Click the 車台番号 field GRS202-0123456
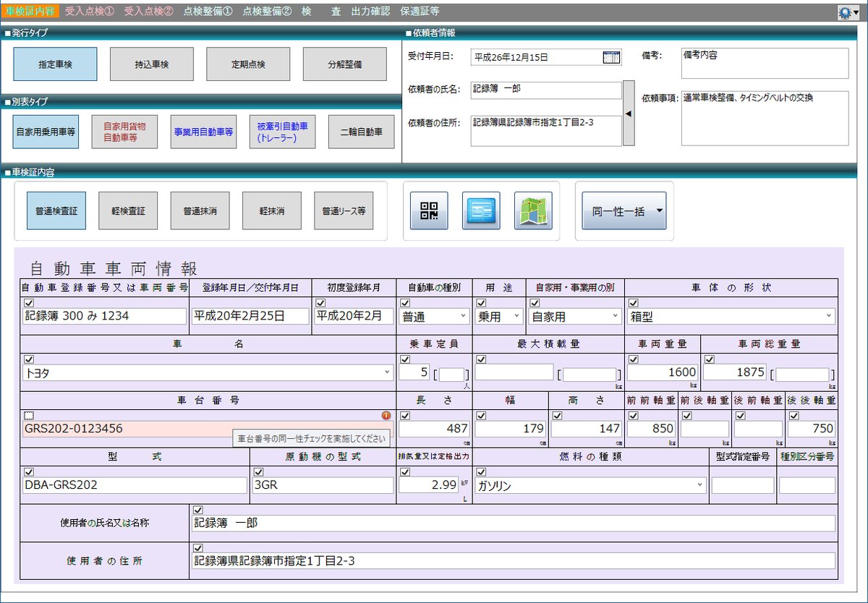This screenshot has height=603, width=868. click(208, 429)
